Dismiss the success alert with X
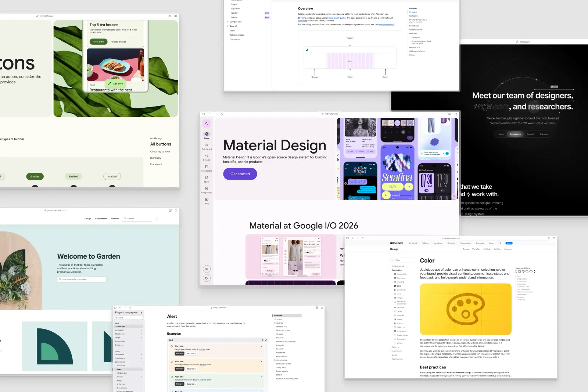 262,377
